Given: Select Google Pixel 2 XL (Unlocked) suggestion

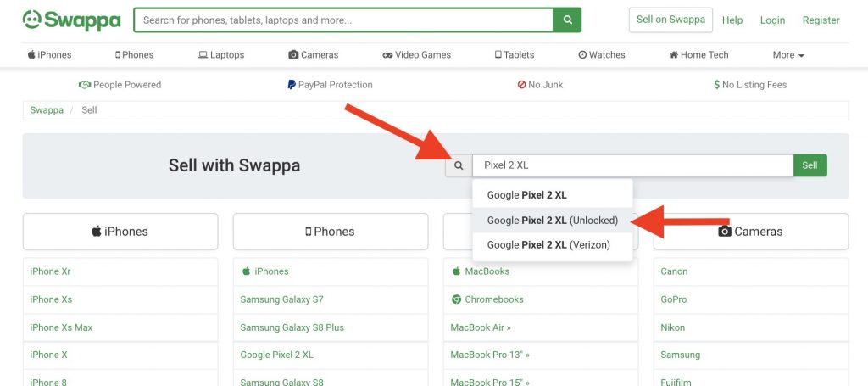Looking at the screenshot, I should click(x=553, y=221).
